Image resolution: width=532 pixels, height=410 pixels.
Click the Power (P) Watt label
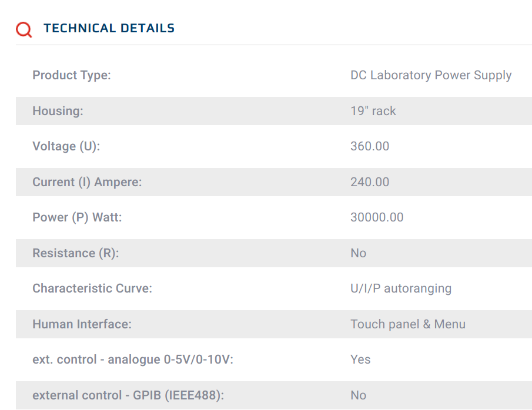click(77, 217)
